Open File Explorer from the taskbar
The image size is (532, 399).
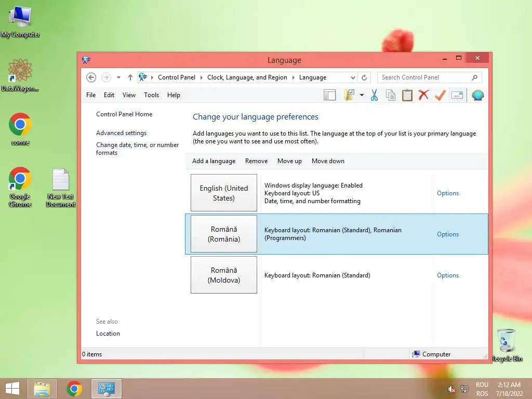pos(42,389)
